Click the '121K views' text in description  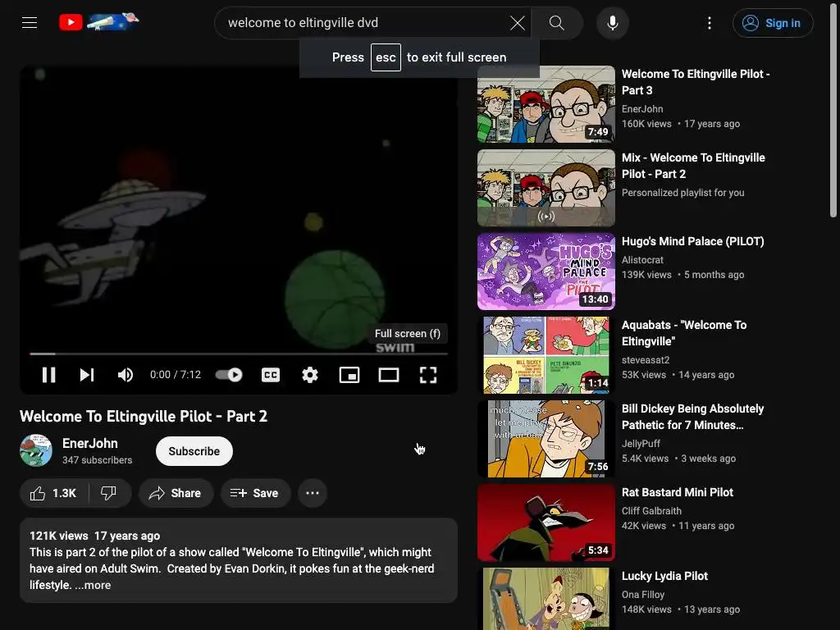click(x=59, y=536)
